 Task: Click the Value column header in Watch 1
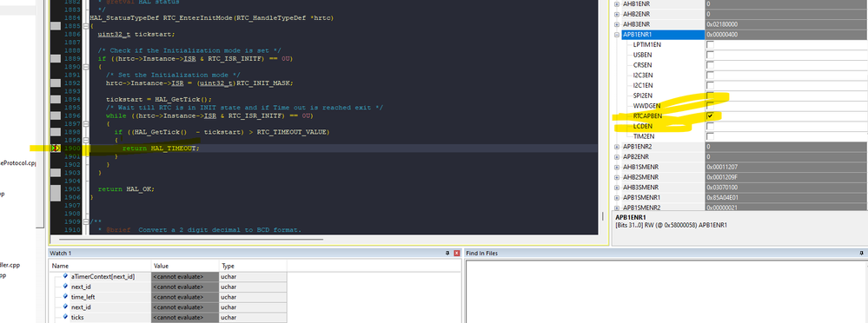pos(185,266)
